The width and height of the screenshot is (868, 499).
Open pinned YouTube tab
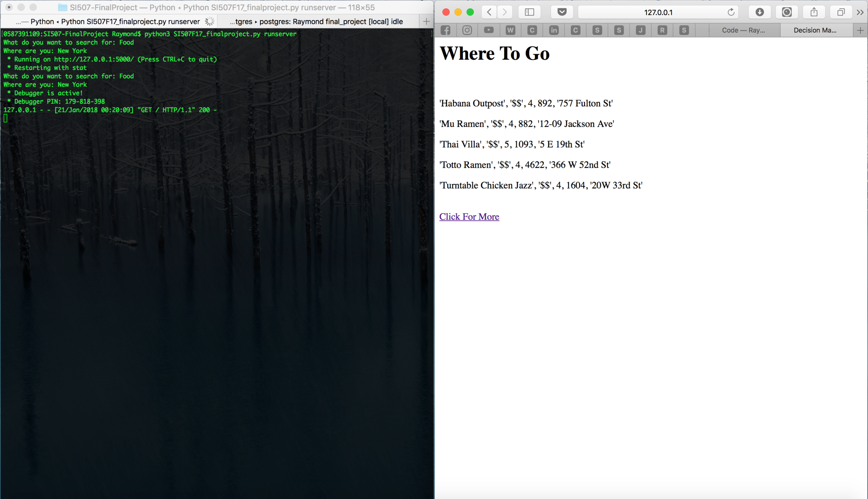pos(489,31)
